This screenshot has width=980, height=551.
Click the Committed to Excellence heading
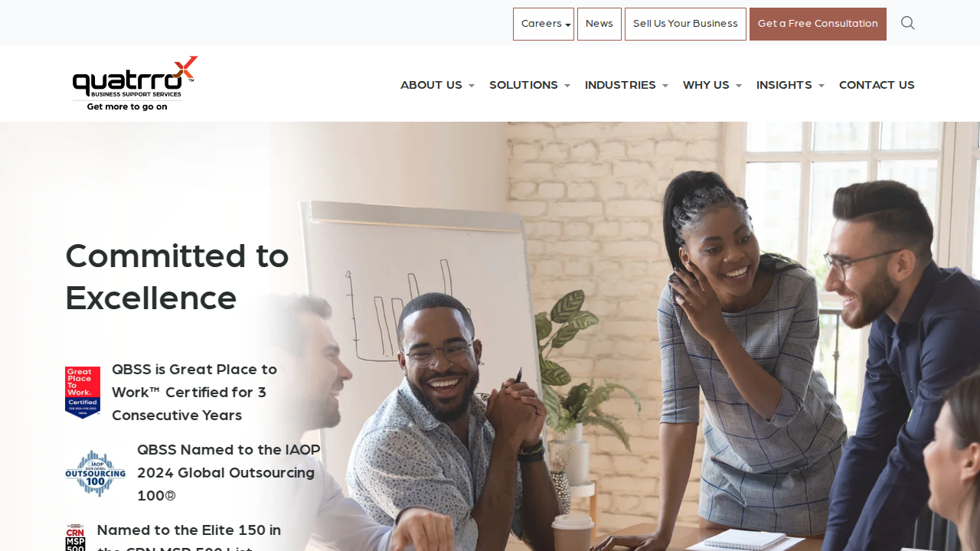tap(177, 276)
